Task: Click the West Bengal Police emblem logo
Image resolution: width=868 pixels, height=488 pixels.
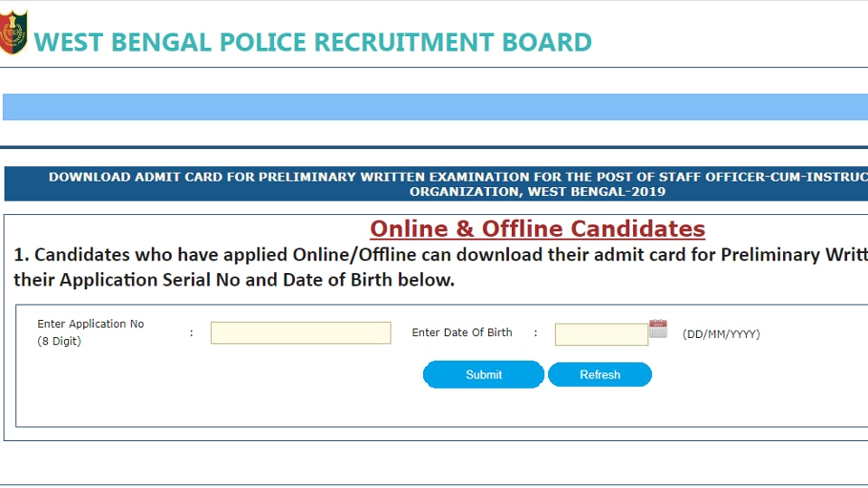Action: tap(14, 33)
